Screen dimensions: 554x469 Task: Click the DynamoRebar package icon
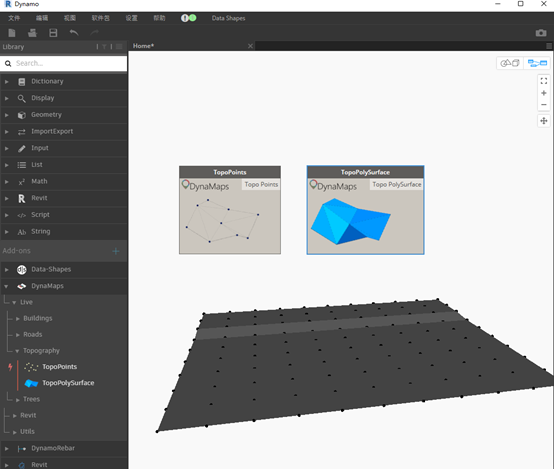pyautogui.click(x=22, y=449)
